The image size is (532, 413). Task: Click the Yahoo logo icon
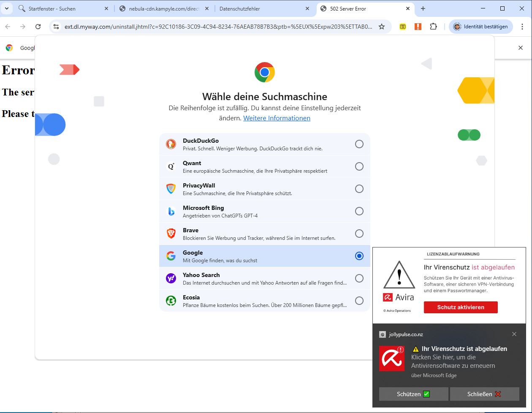[x=171, y=278]
